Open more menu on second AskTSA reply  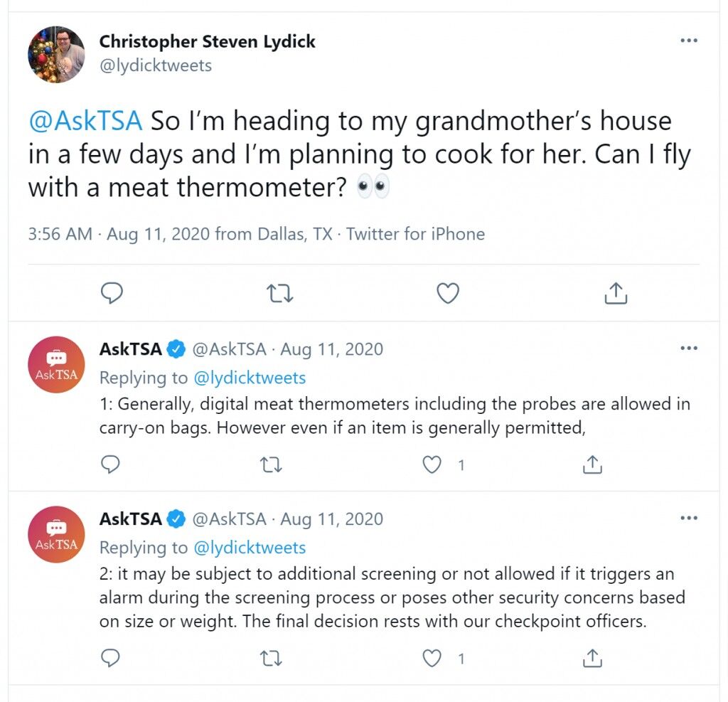click(x=689, y=518)
